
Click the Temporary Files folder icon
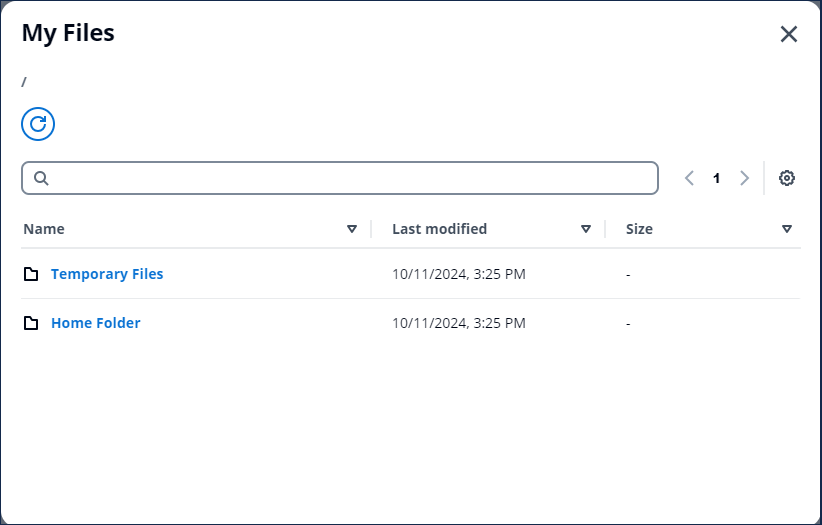click(x=31, y=274)
